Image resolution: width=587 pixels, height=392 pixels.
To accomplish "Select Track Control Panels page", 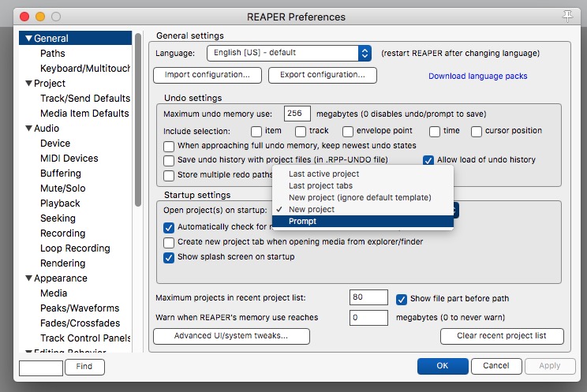I will coord(85,338).
